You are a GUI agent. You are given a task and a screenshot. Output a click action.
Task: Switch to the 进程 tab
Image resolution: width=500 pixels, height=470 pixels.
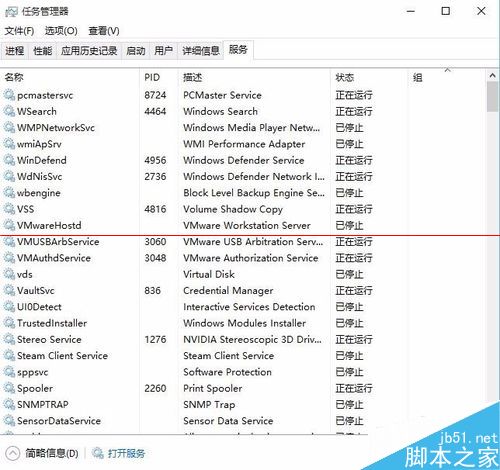pyautogui.click(x=15, y=51)
